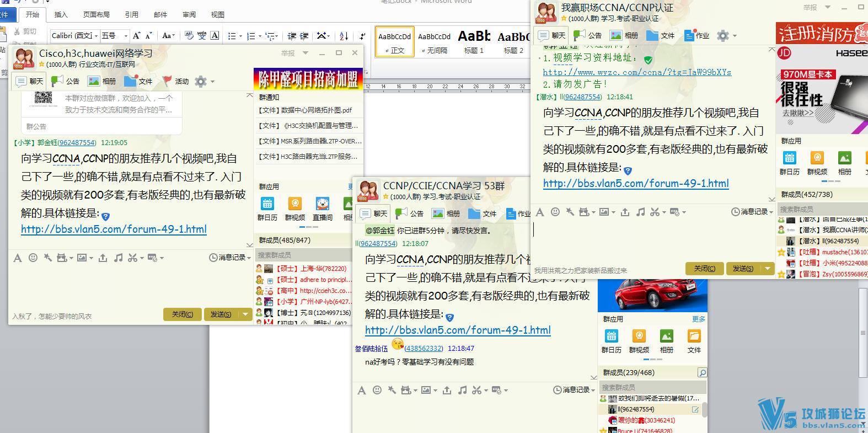Open settings gear in 我赢职场 group window
The height and width of the screenshot is (433, 868).
[x=722, y=36]
